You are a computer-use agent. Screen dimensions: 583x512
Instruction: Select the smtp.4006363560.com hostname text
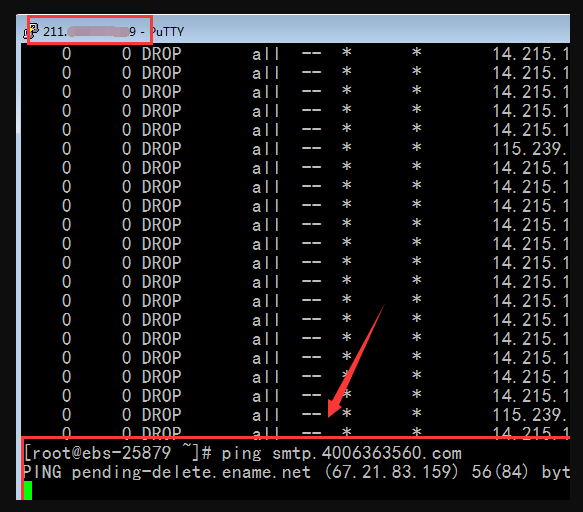[367, 453]
